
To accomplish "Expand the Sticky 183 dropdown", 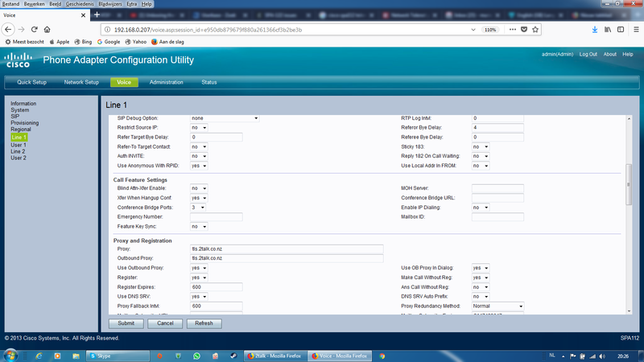I will 481,147.
